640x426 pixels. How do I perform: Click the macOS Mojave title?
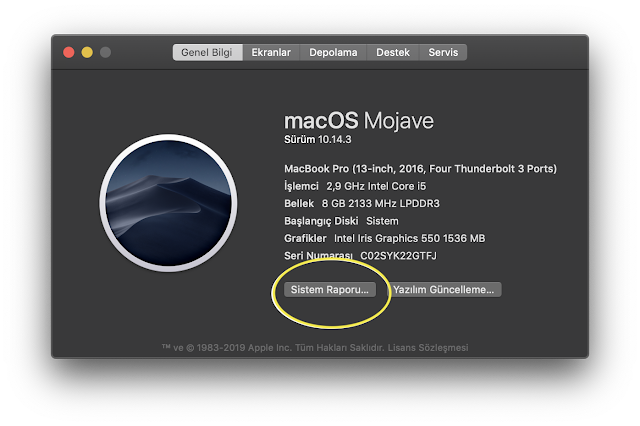click(x=359, y=121)
